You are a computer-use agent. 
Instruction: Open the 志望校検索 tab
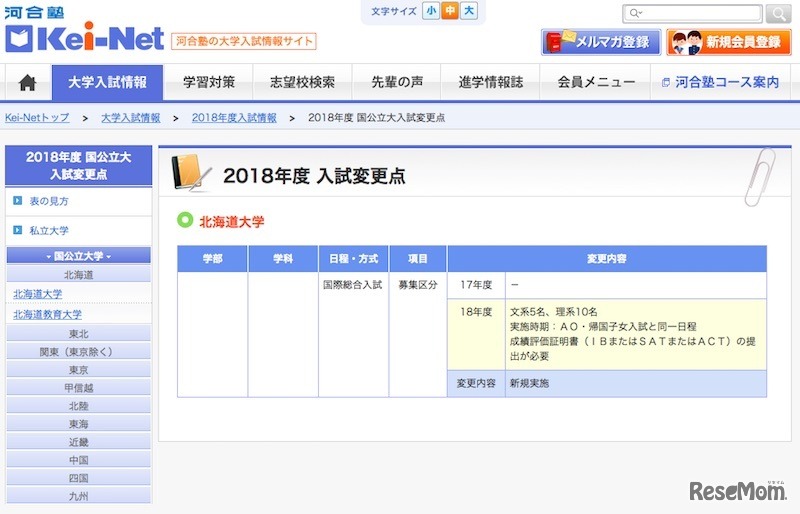click(x=303, y=82)
